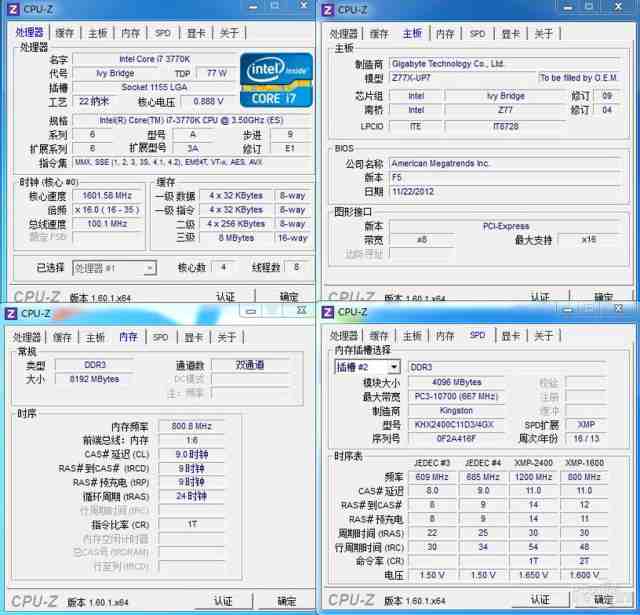Close the mainboard CPU-Z window
This screenshot has width=640, height=615.
coord(618,7)
